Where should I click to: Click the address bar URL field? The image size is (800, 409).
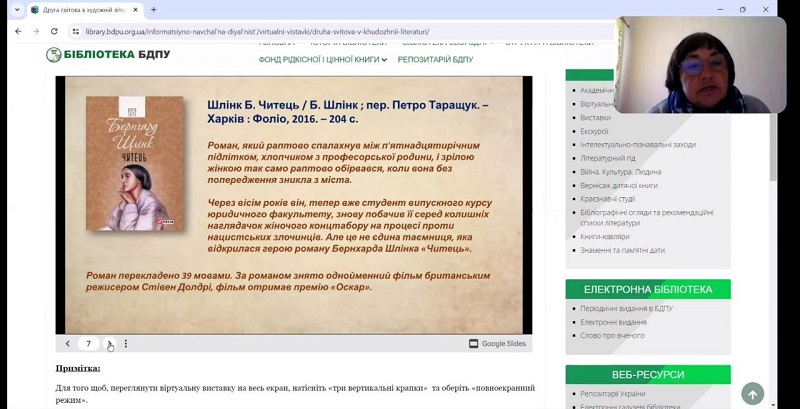click(x=337, y=32)
